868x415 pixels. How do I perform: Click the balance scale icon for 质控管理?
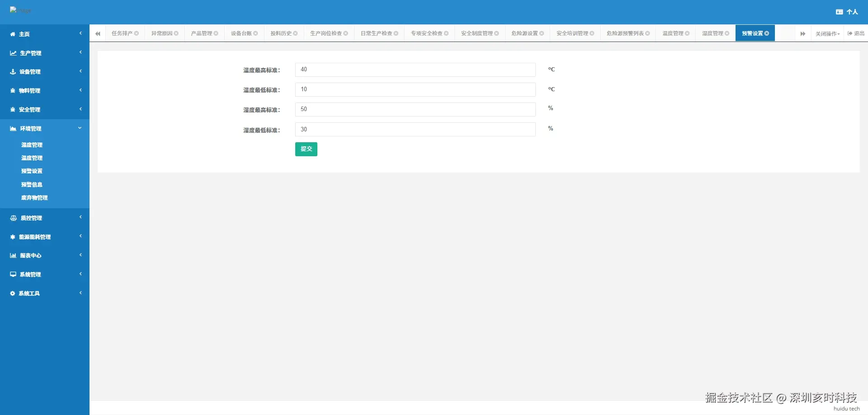click(14, 218)
